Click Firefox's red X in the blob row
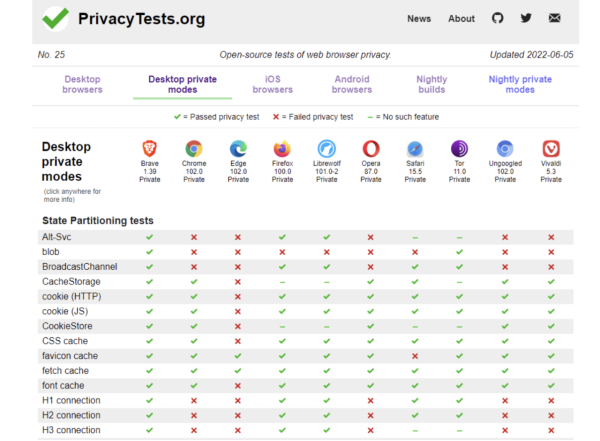Viewport: 600px width, 441px height. pos(282,252)
